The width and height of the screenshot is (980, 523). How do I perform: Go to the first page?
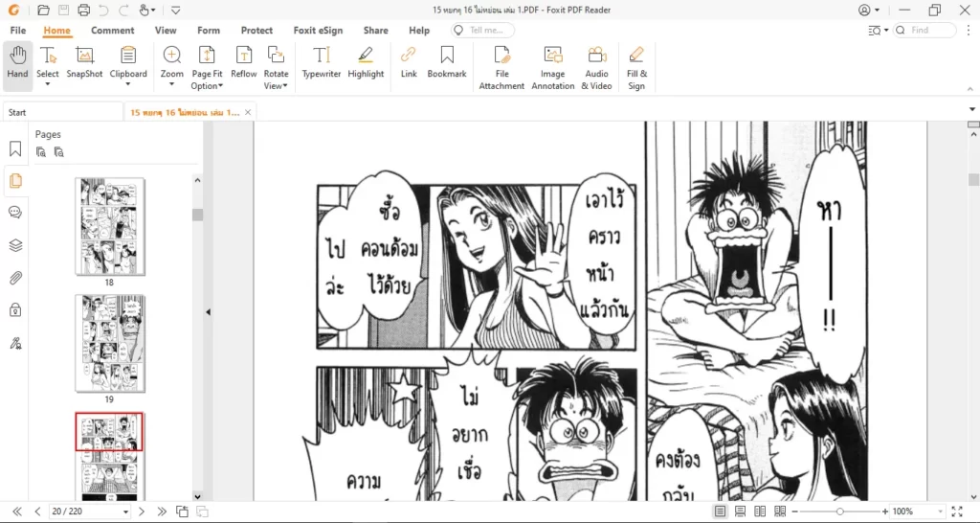[17, 512]
